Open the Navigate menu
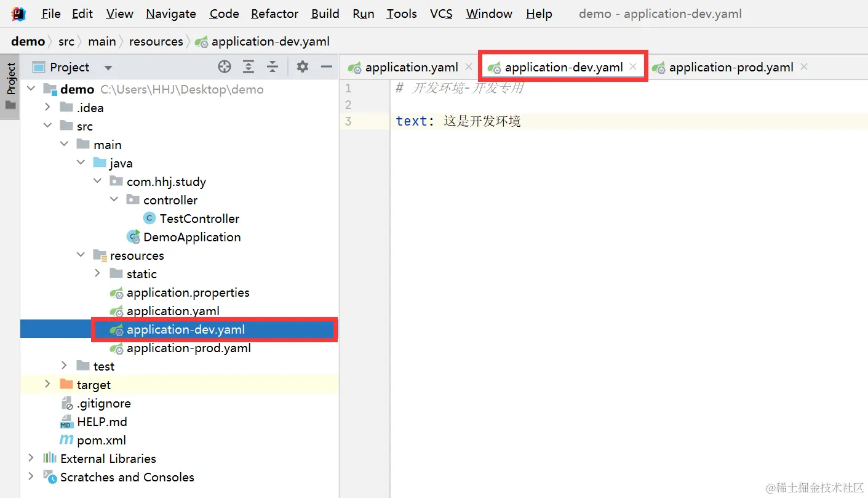This screenshot has width=868, height=498. tap(171, 14)
